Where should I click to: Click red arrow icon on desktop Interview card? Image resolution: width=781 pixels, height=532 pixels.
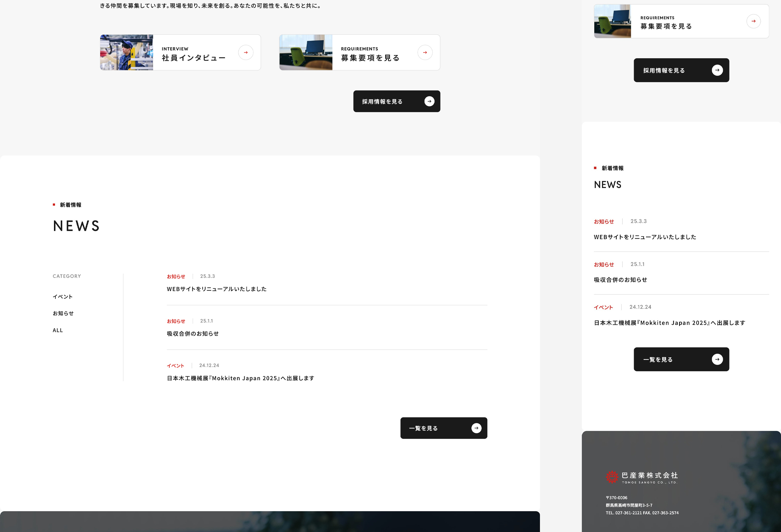click(246, 52)
